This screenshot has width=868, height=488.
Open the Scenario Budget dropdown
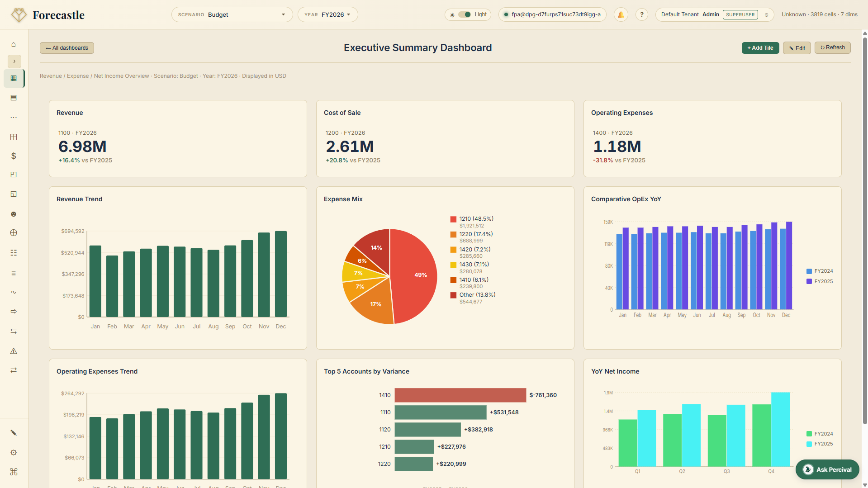click(x=232, y=14)
